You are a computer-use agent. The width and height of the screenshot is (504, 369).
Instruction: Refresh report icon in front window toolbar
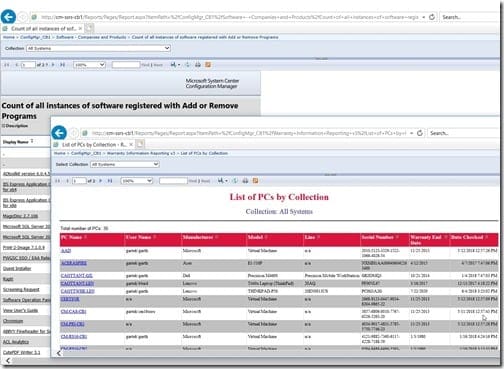tap(235, 181)
